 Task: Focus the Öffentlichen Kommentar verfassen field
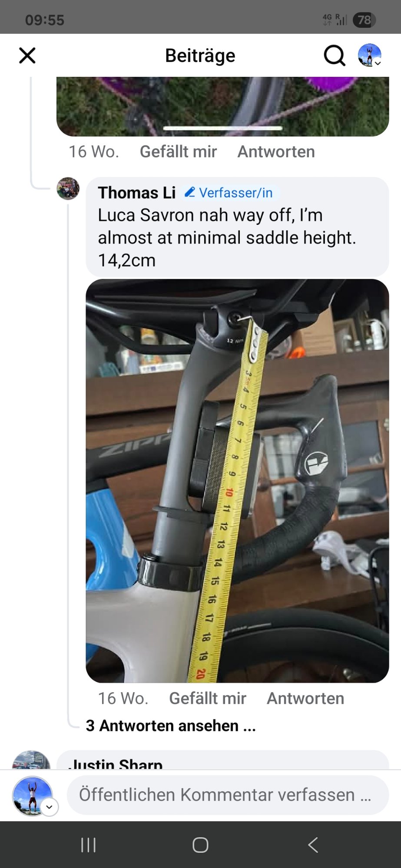click(228, 795)
